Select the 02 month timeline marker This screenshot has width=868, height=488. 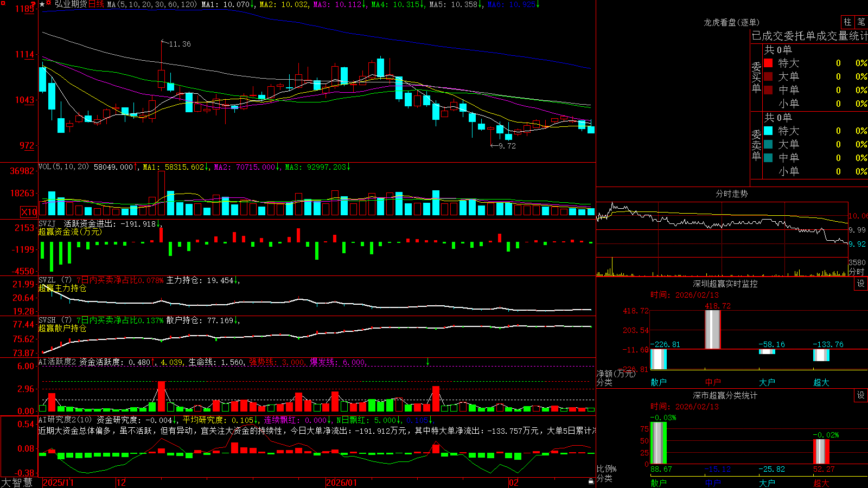pyautogui.click(x=513, y=483)
